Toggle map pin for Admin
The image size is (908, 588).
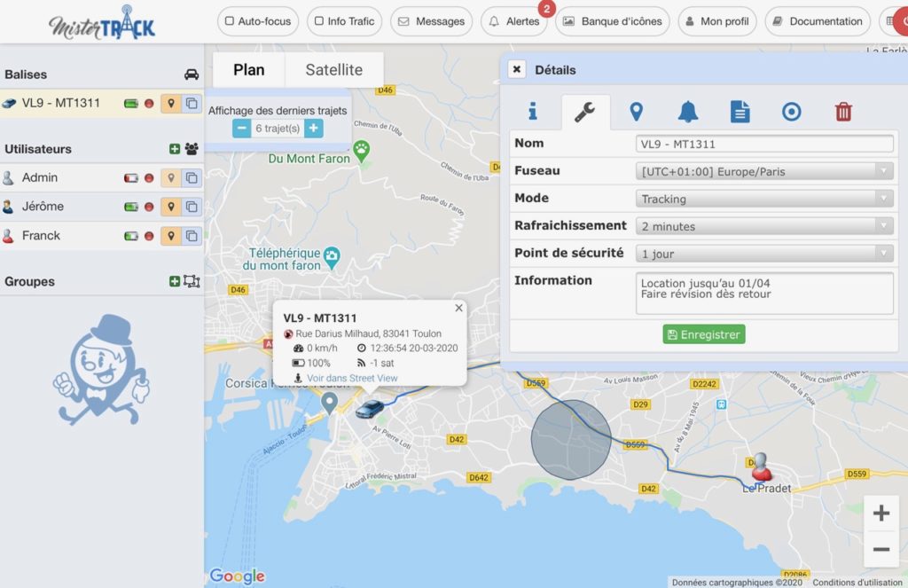[171, 178]
